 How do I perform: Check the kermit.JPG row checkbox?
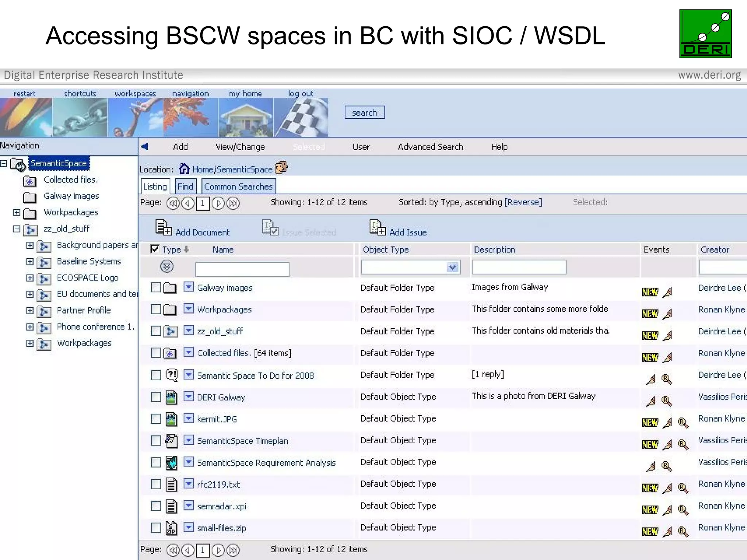pos(156,419)
